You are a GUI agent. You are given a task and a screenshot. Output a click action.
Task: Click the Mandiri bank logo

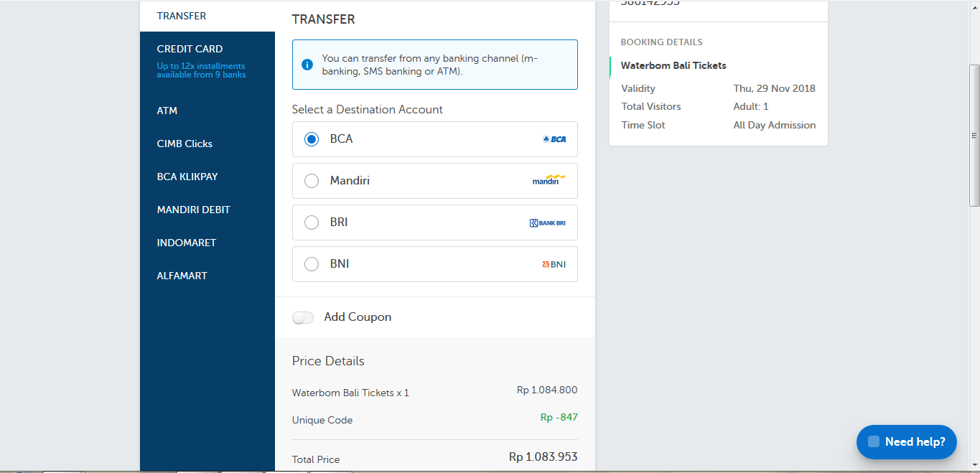pos(549,180)
